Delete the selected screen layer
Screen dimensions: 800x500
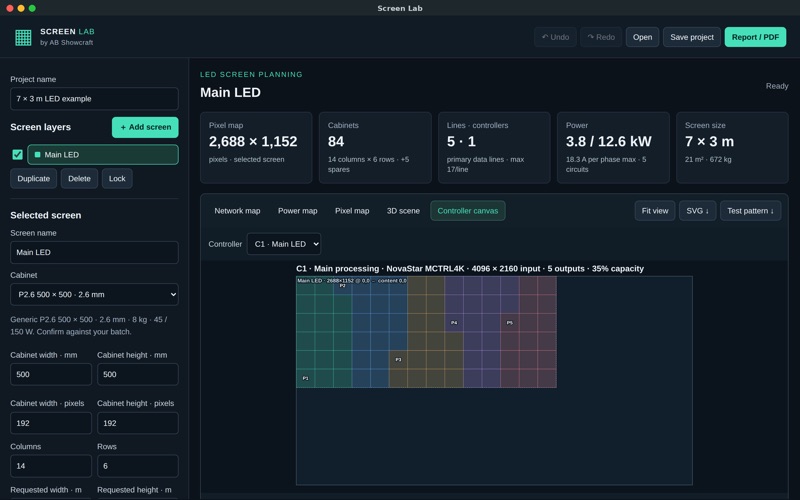point(80,179)
